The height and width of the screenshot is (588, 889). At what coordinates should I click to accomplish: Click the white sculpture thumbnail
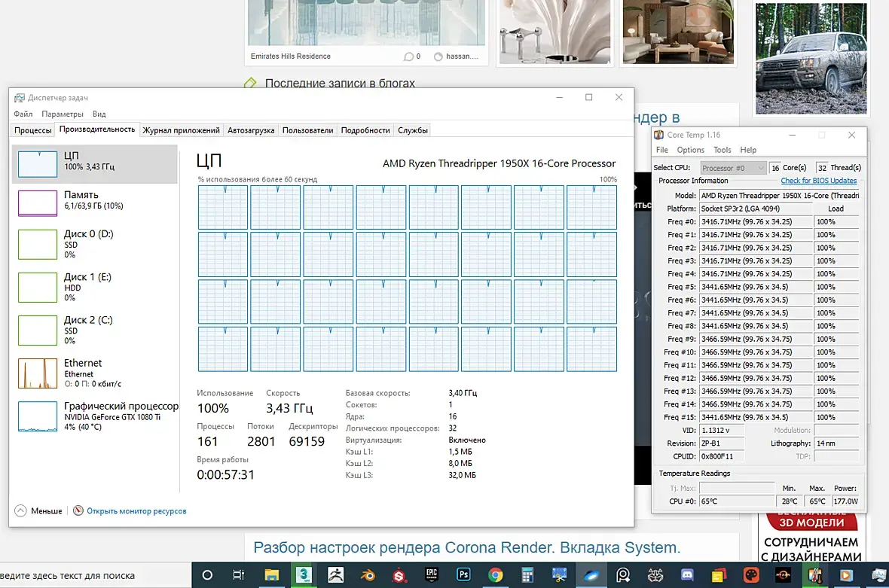(x=554, y=32)
